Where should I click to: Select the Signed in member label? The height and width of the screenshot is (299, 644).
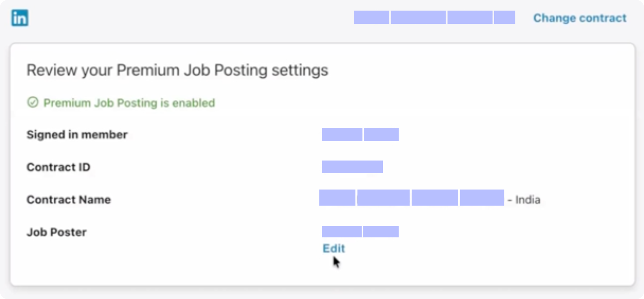(x=76, y=135)
